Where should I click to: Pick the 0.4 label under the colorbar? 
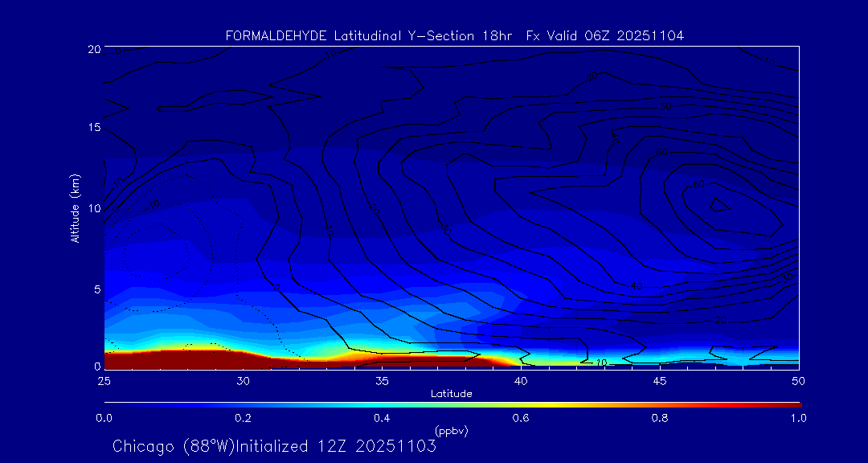382,418
